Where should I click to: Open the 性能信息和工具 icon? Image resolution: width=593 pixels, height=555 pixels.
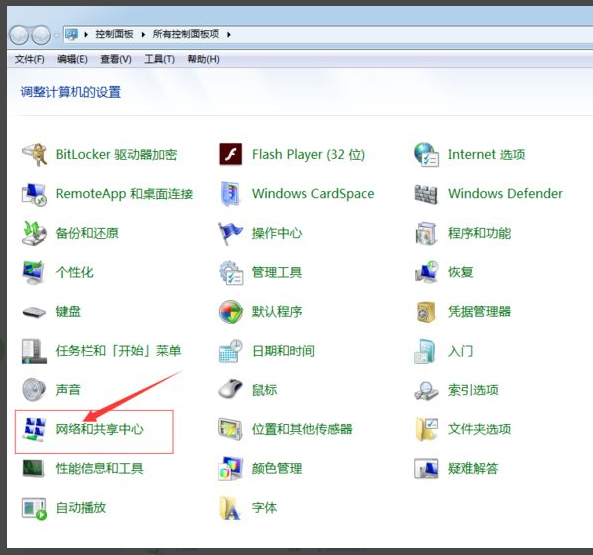coord(34,468)
